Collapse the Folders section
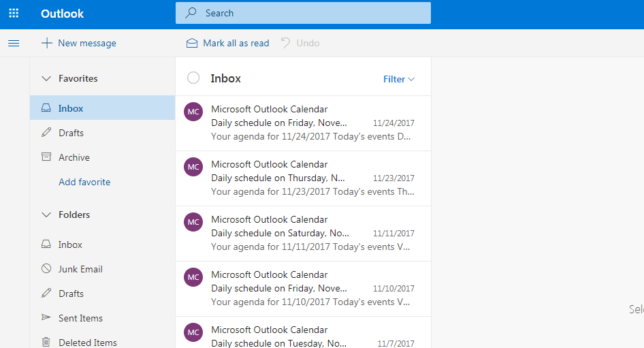644x348 pixels. pyautogui.click(x=46, y=215)
